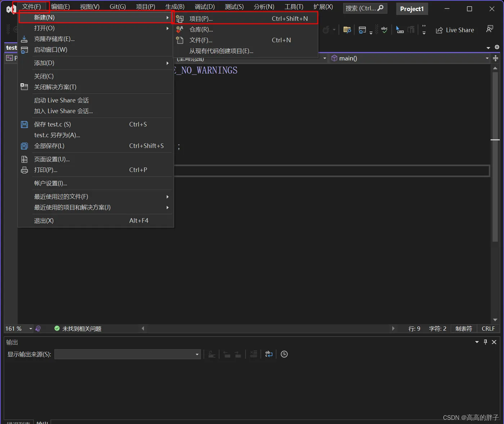504x424 pixels.
Task: Expand 最近使用的项目和解决方案(J) submenu
Action: click(167, 208)
